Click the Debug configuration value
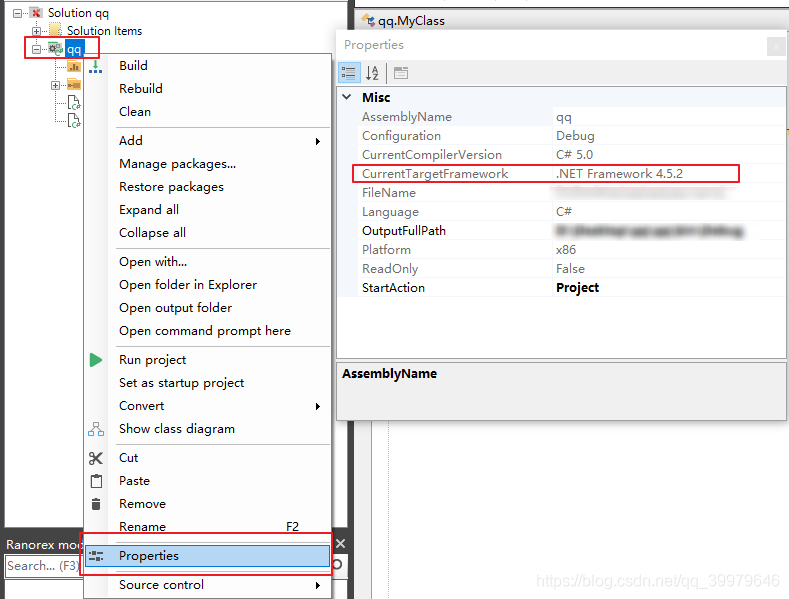The image size is (789, 599). coord(575,136)
